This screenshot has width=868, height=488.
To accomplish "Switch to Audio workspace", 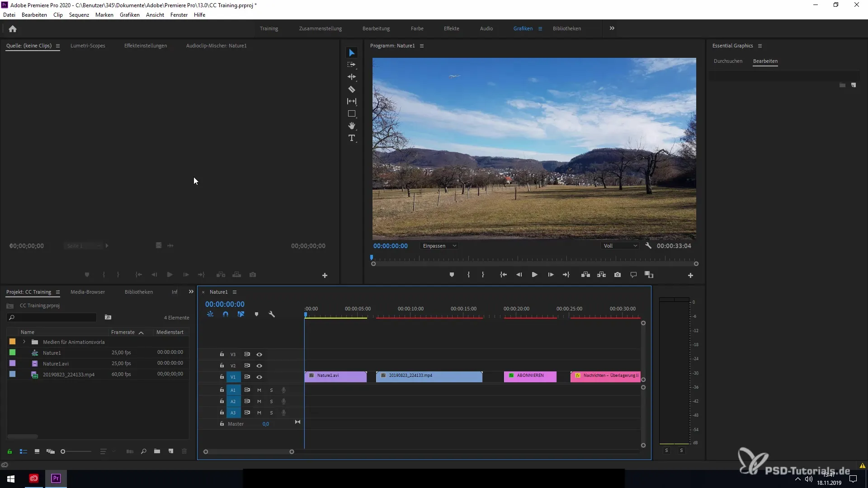I will [486, 28].
